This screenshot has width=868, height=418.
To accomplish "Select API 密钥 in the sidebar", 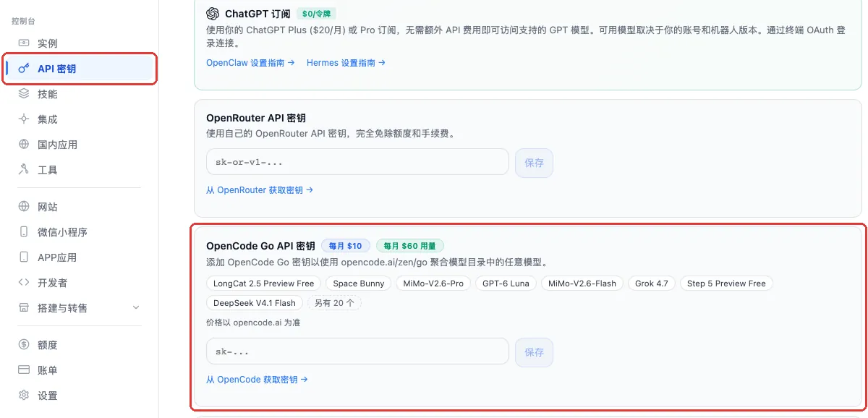I will coord(79,69).
